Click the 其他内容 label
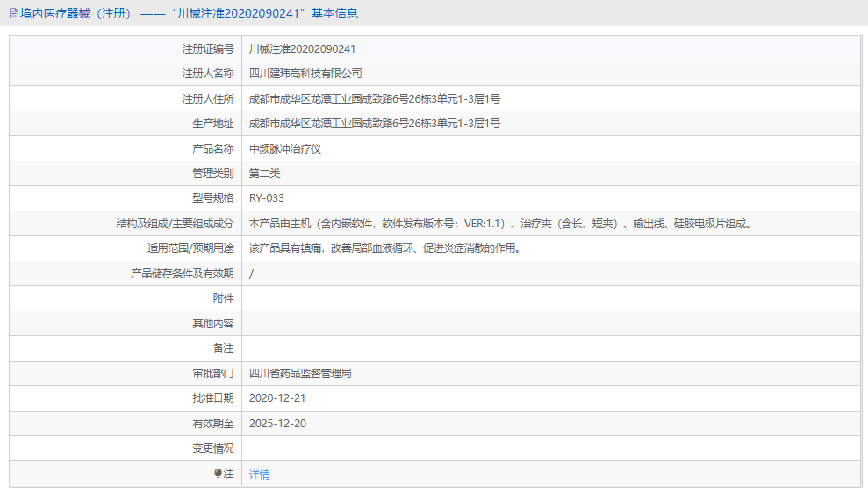Viewport: 868px width, 494px height. pyautogui.click(x=213, y=323)
